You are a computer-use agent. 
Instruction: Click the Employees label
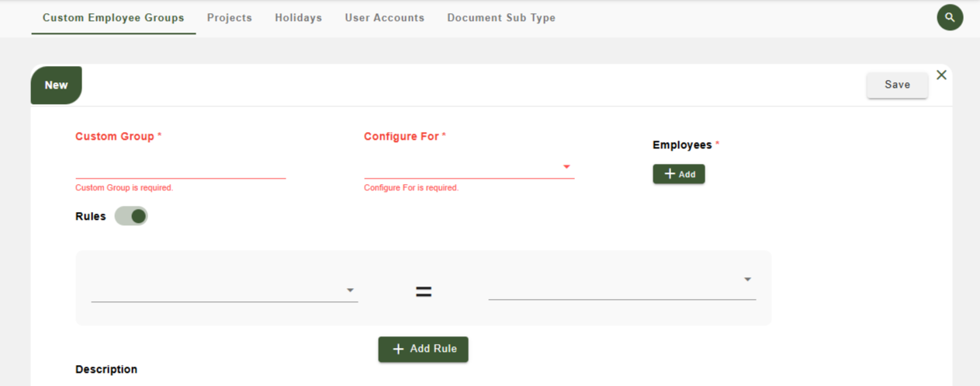click(682, 144)
